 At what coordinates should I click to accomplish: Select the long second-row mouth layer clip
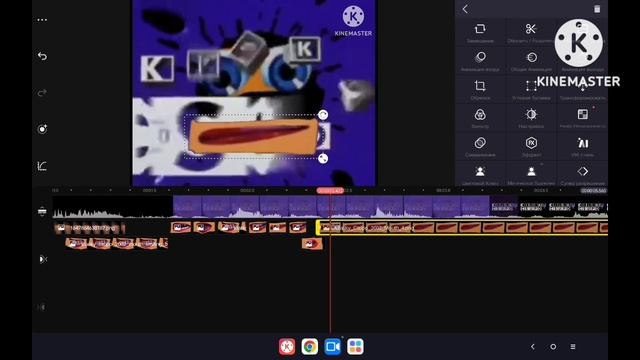pyautogui.click(x=116, y=244)
